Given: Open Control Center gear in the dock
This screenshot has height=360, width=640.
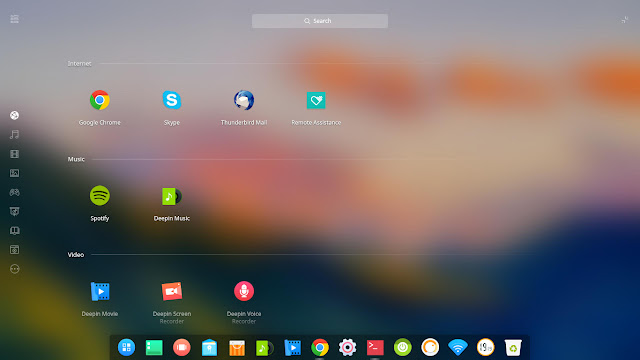Looking at the screenshot, I should pos(347,347).
